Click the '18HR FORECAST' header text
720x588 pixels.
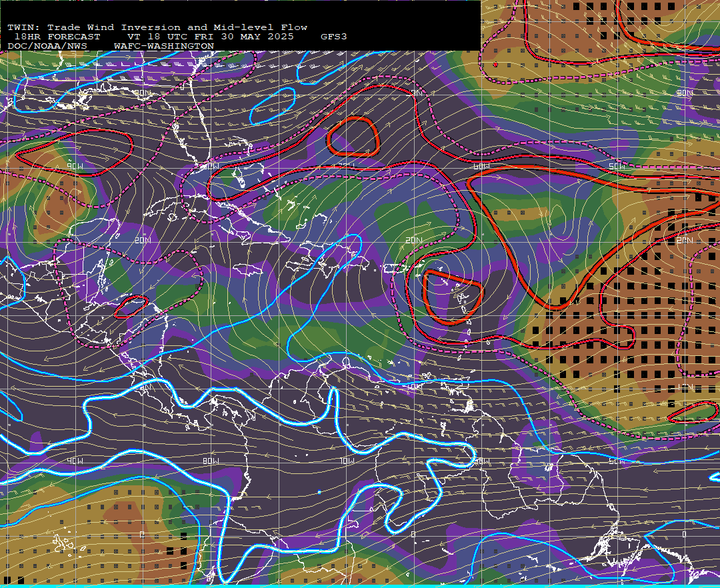(x=57, y=37)
